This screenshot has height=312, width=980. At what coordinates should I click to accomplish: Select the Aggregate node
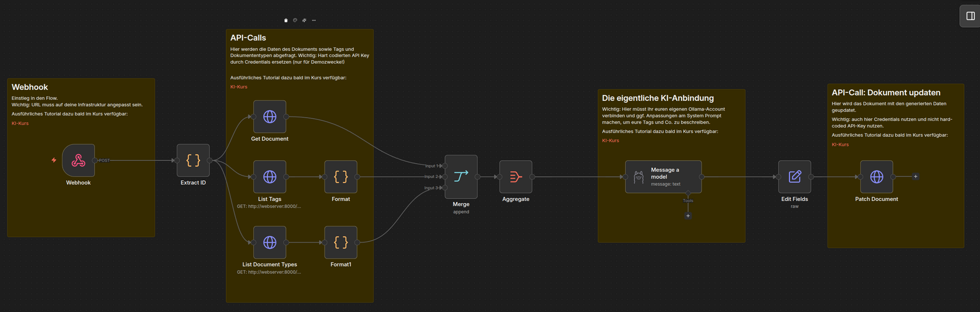tap(516, 176)
